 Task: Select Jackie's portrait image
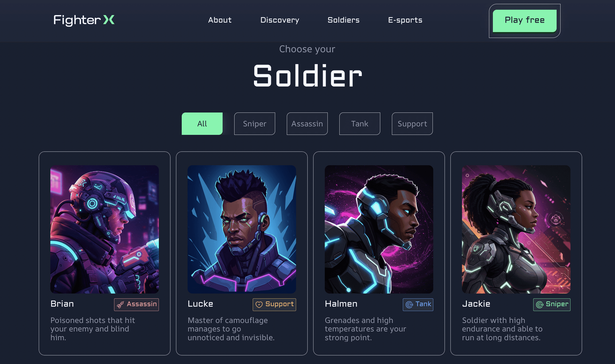coord(516,229)
